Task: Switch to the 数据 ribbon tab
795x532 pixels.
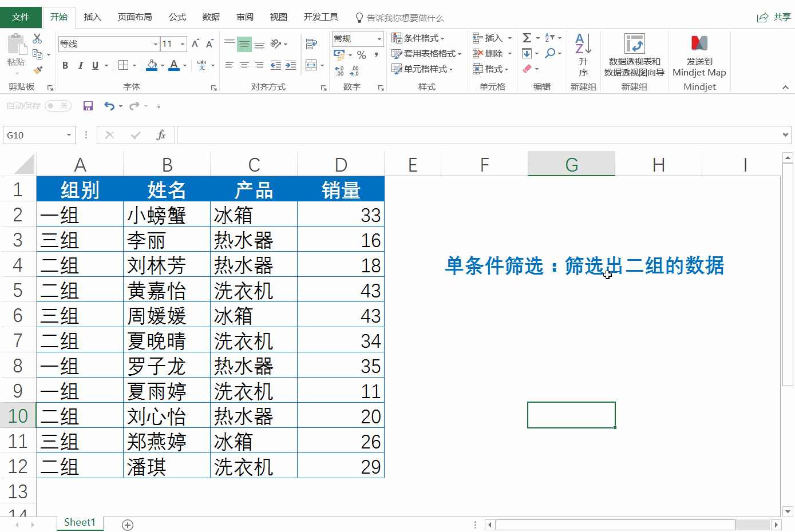Action: 211,17
